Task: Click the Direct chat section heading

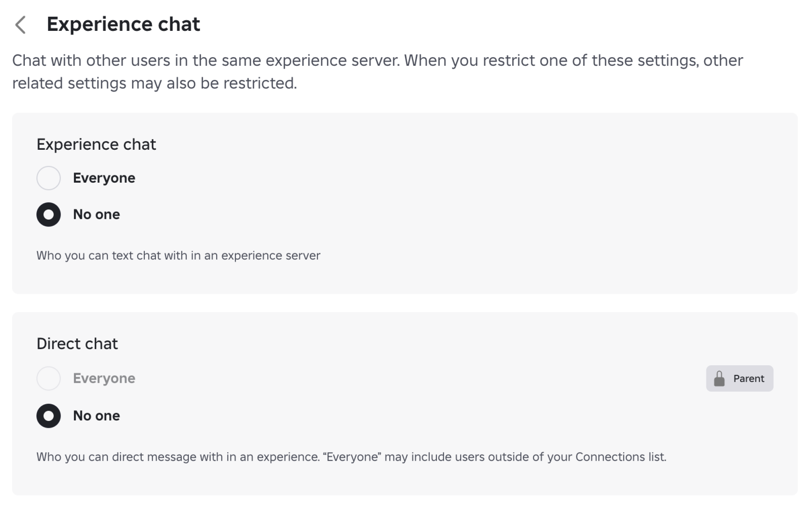Action: tap(77, 344)
